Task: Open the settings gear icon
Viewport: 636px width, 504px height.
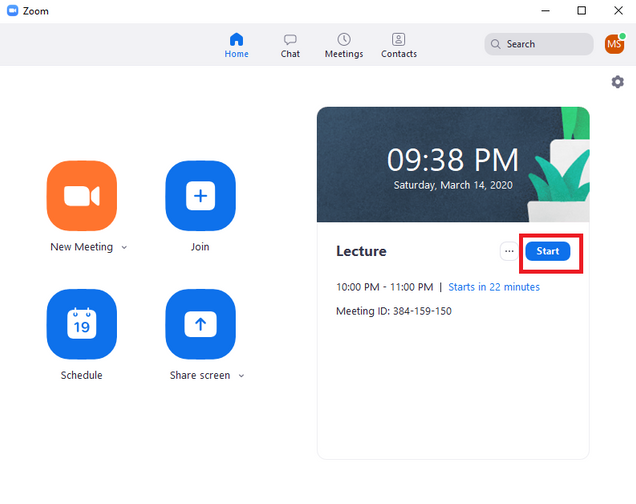Action: coord(617,82)
